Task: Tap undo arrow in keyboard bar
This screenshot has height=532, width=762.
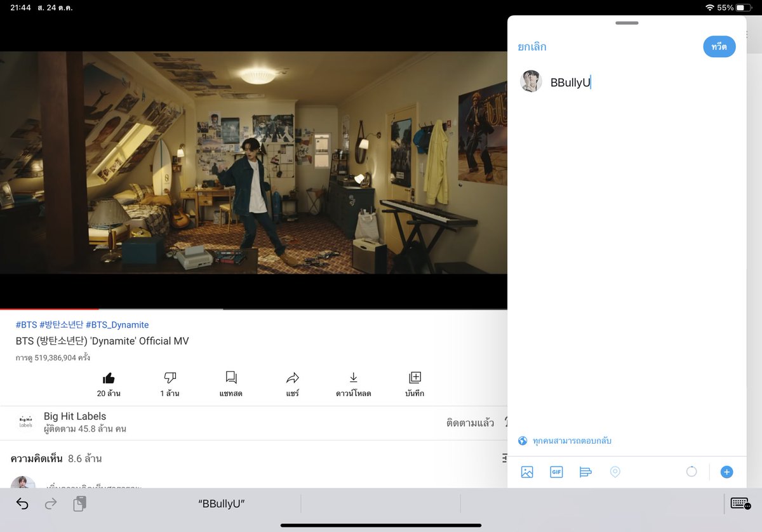Action: 22,503
